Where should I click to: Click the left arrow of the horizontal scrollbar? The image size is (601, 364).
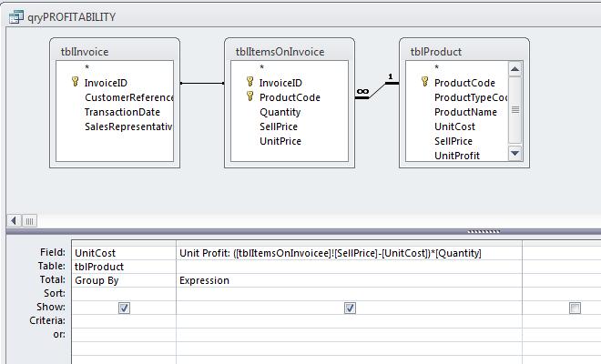coord(14,220)
